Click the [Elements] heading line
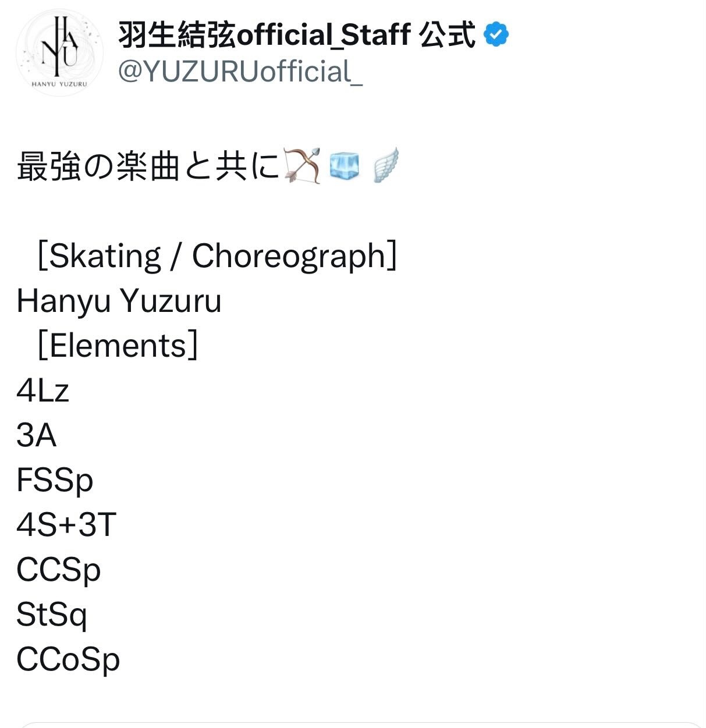Viewport: 706px width, 728px height. pos(117,346)
